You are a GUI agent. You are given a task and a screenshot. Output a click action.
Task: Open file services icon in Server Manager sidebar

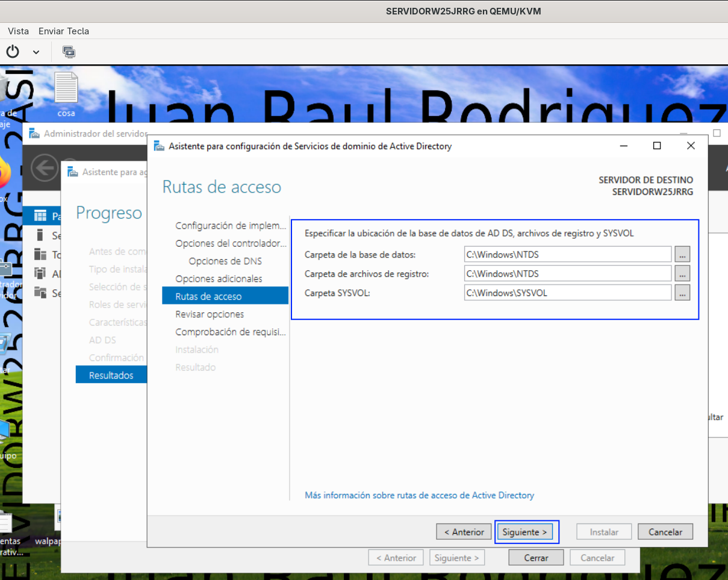pyautogui.click(x=40, y=292)
